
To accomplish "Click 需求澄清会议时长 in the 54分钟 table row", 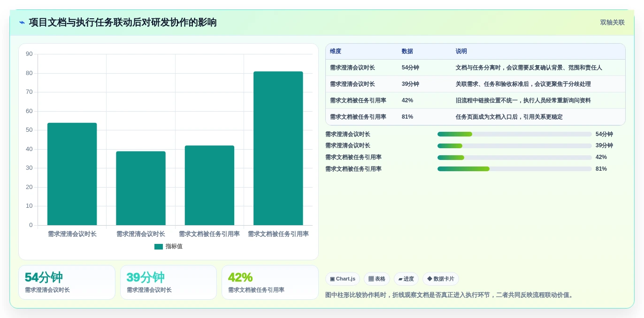I will [x=353, y=68].
